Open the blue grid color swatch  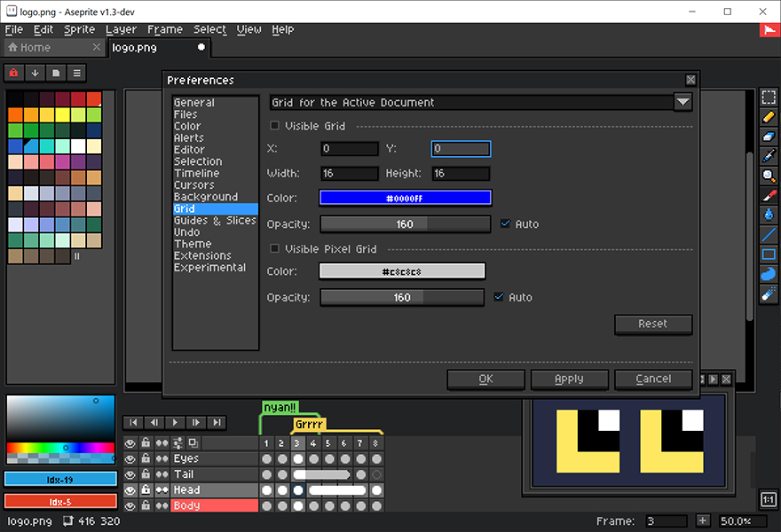(x=406, y=197)
